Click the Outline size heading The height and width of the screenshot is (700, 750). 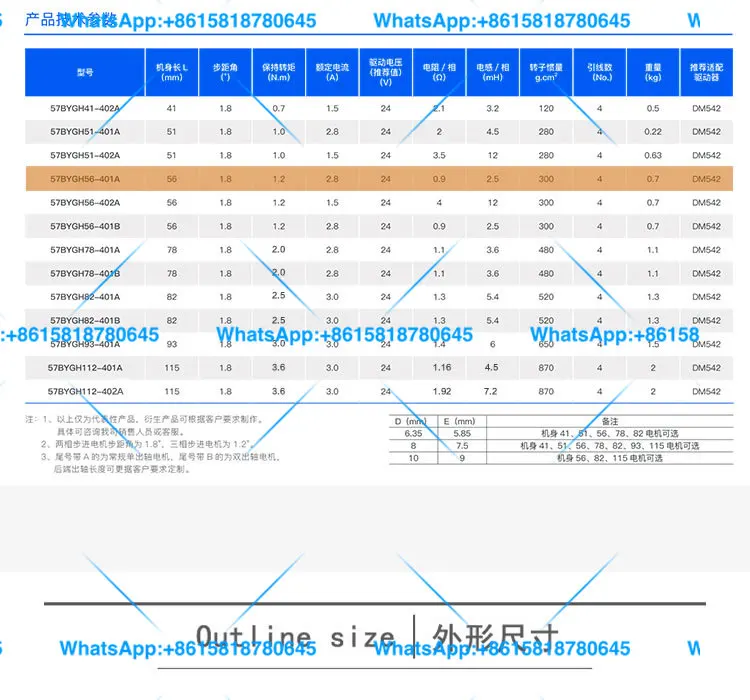[x=296, y=637]
